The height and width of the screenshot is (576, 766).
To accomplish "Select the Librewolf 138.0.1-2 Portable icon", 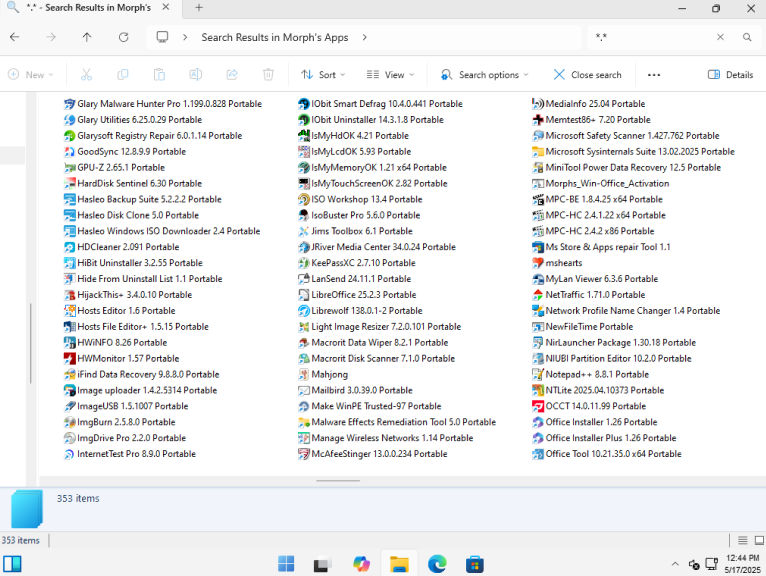I will 304,311.
